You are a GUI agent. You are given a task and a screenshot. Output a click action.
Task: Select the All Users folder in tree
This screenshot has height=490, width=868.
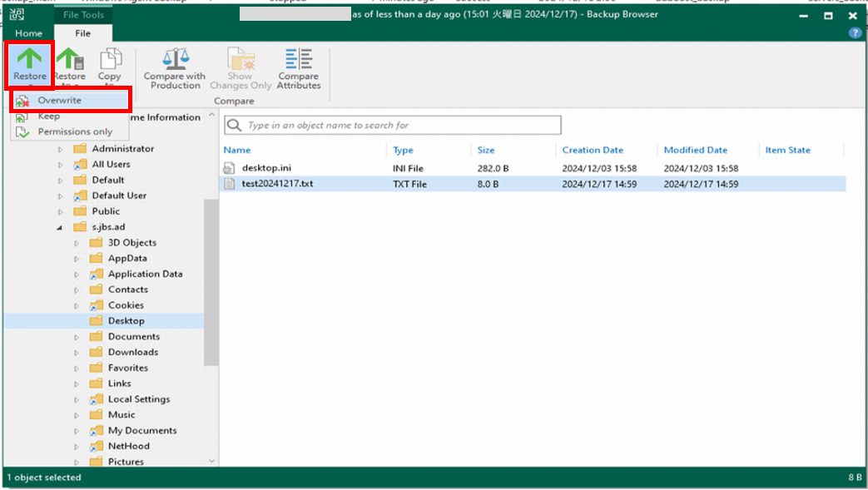(x=111, y=165)
